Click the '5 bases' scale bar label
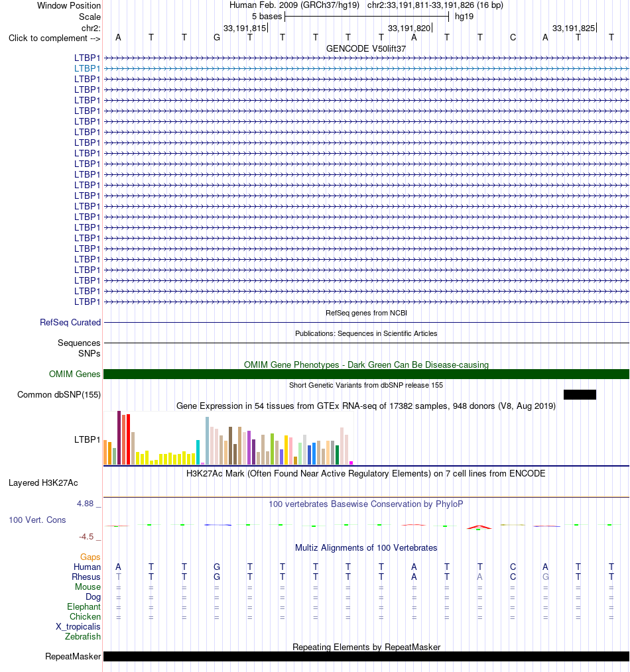The image size is (630, 672). [267, 17]
